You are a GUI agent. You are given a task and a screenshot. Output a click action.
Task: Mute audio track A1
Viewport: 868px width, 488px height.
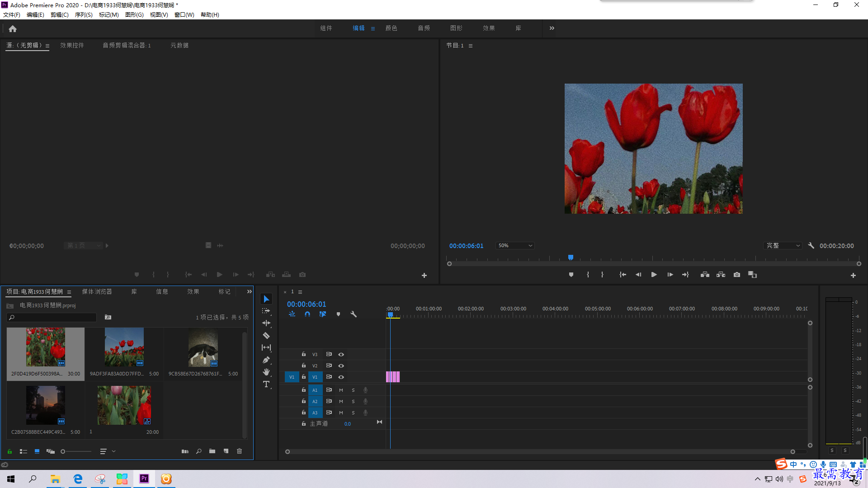click(341, 390)
